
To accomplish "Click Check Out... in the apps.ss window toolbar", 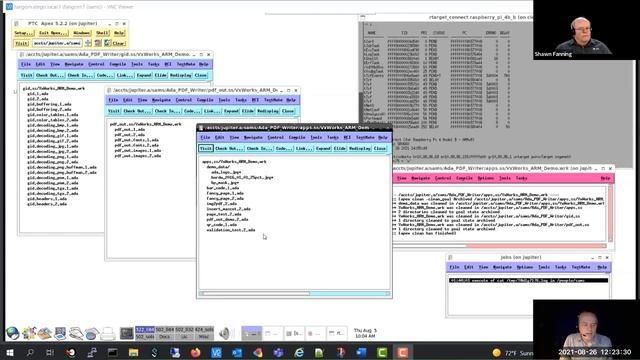I will point(229,149).
